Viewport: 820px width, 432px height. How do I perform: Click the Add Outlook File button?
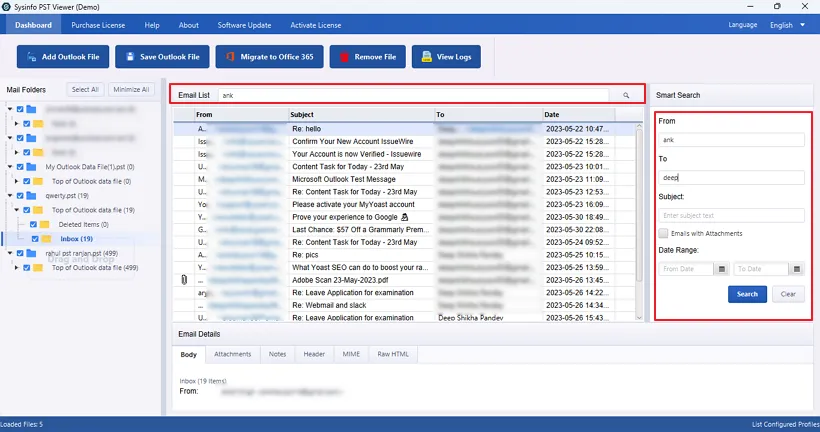[x=63, y=56]
